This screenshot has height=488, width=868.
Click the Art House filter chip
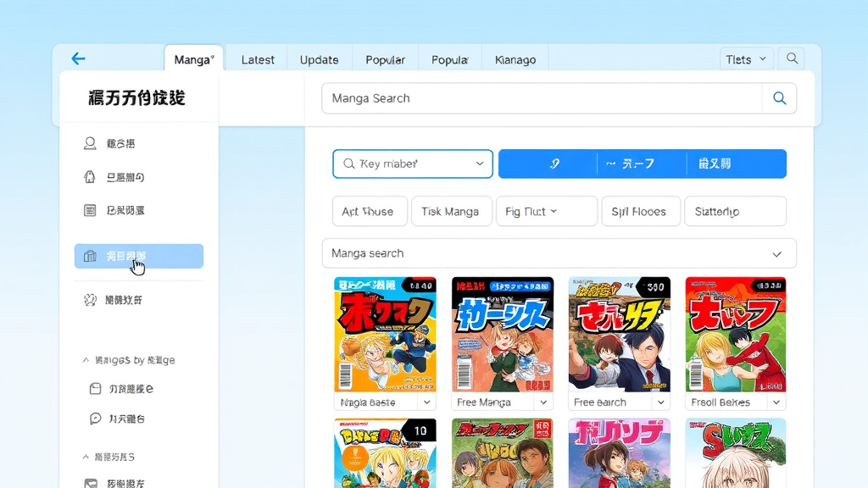(x=370, y=211)
